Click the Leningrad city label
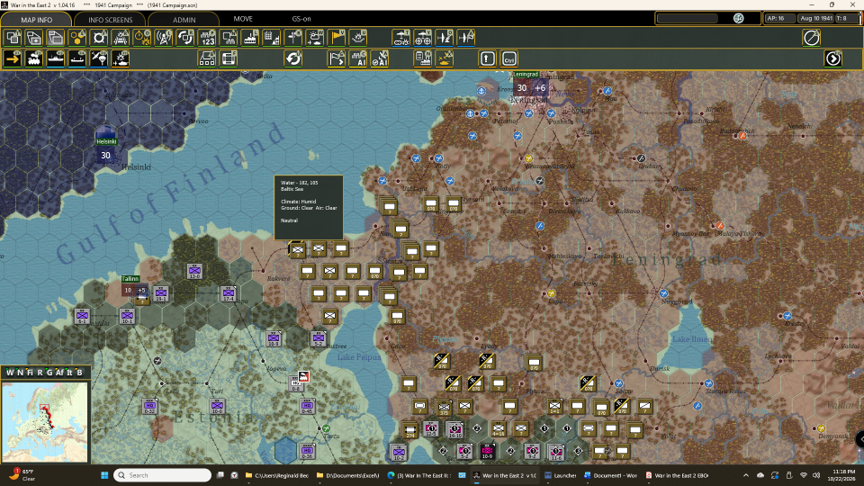Image resolution: width=864 pixels, height=486 pixels. coord(525,74)
